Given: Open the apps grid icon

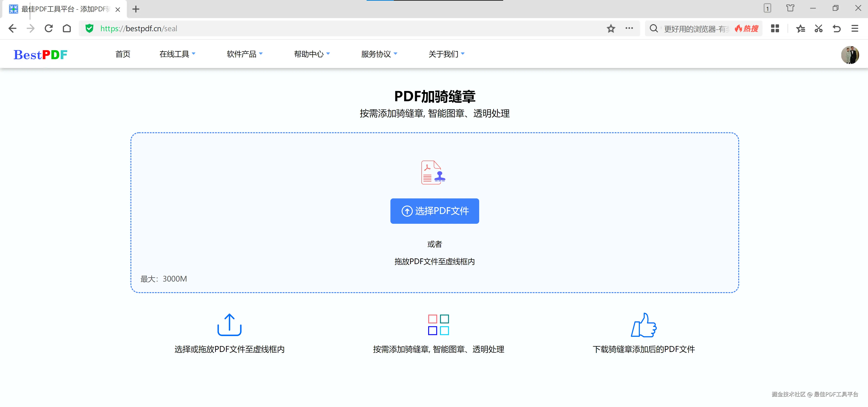Looking at the screenshot, I should point(775,29).
